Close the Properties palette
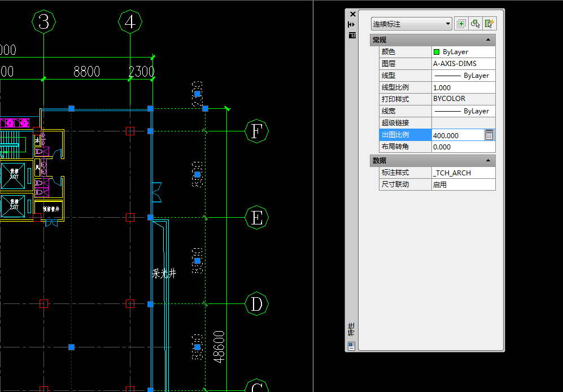 point(352,14)
